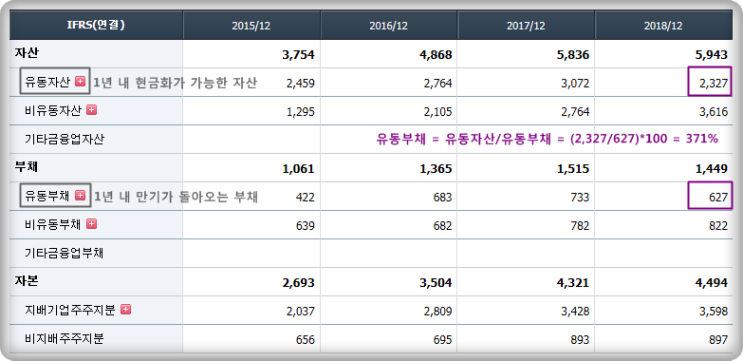Select 자본 value 4,321
This screenshot has width=743, height=361.
coord(573,283)
